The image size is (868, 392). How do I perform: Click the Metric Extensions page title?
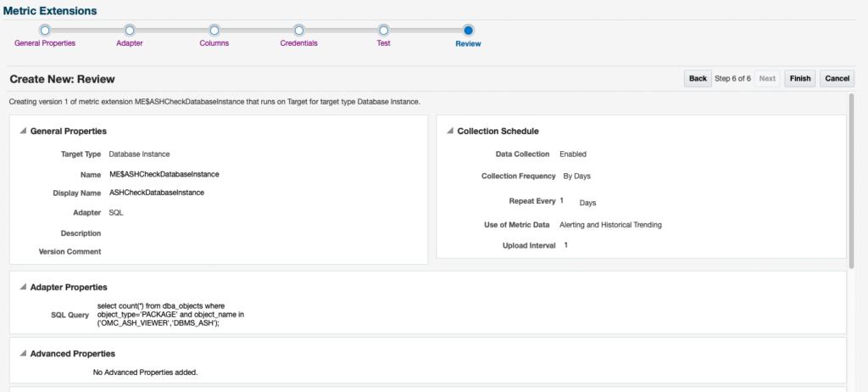(50, 10)
